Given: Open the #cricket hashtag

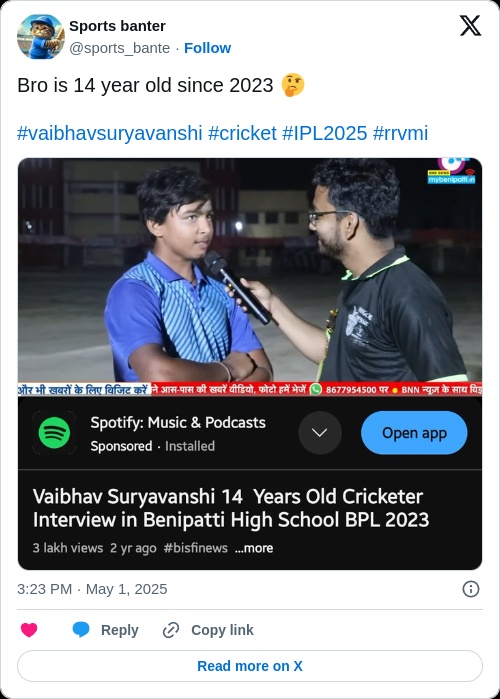Looking at the screenshot, I should click(242, 133).
